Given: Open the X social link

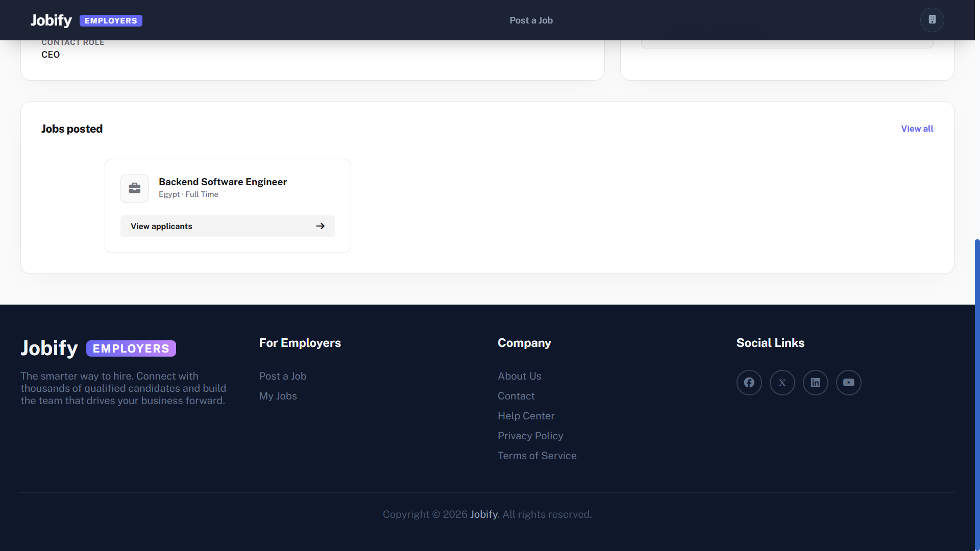Looking at the screenshot, I should [782, 383].
